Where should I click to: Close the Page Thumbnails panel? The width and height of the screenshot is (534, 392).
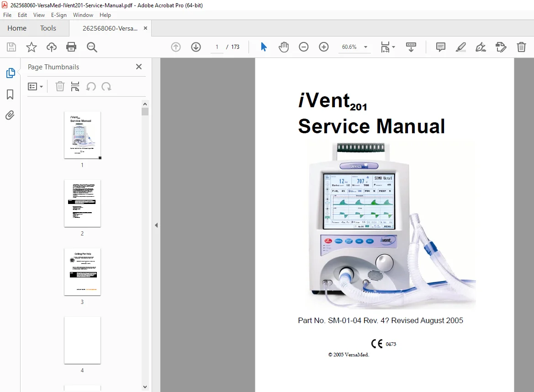coord(138,67)
